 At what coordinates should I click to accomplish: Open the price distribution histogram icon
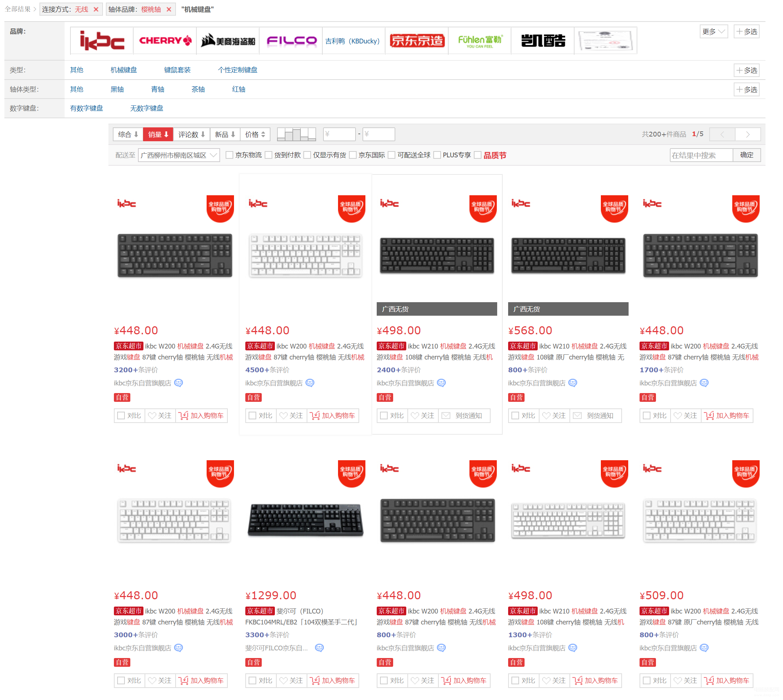(296, 134)
